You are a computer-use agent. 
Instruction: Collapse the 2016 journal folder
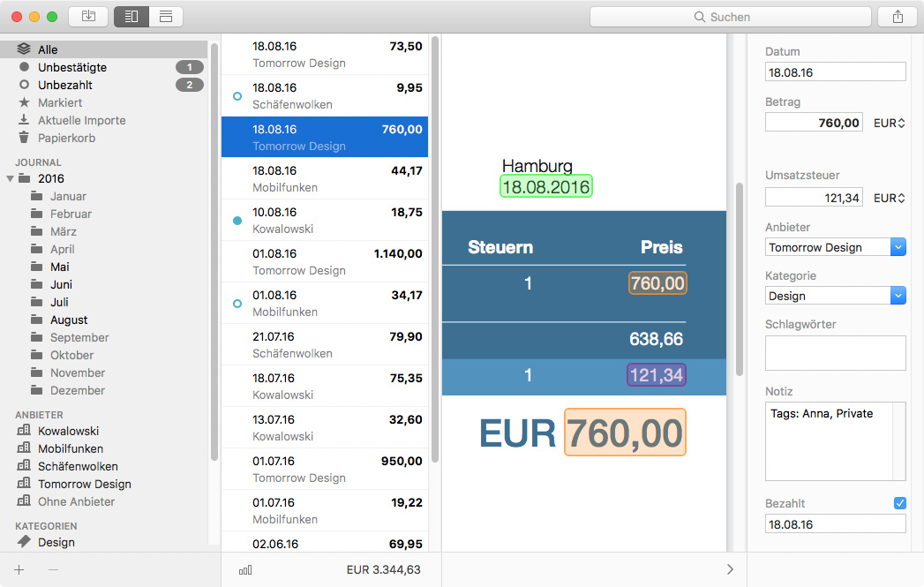tap(11, 178)
